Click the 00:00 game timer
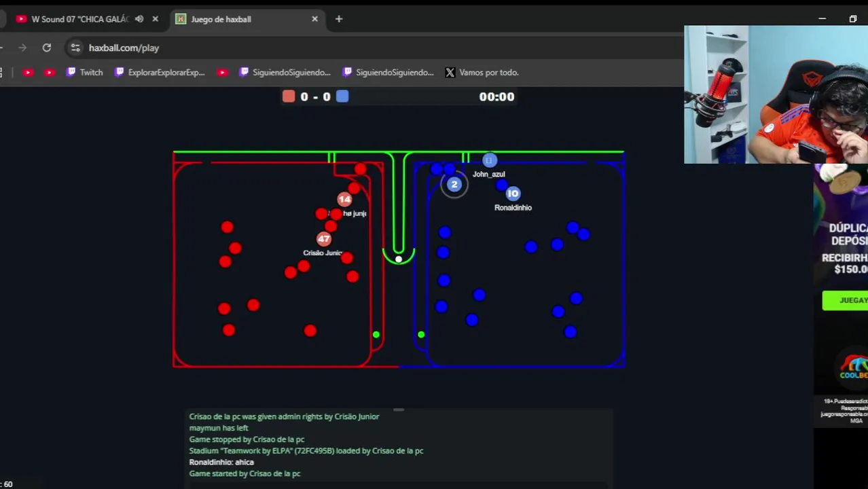Viewport: 868px width, 489px height. [496, 96]
